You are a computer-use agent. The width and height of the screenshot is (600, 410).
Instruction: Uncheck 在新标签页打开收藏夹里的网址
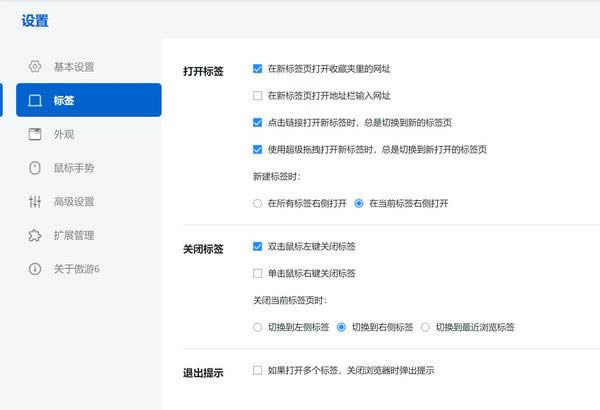click(258, 69)
